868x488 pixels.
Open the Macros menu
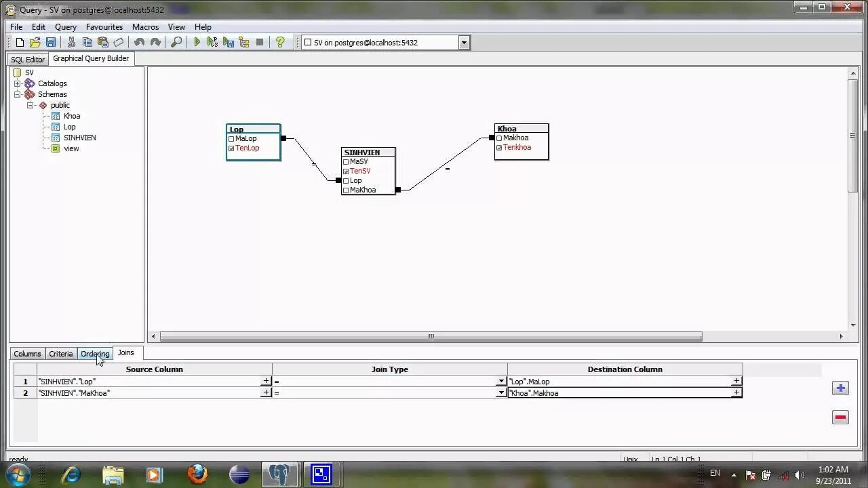(146, 27)
